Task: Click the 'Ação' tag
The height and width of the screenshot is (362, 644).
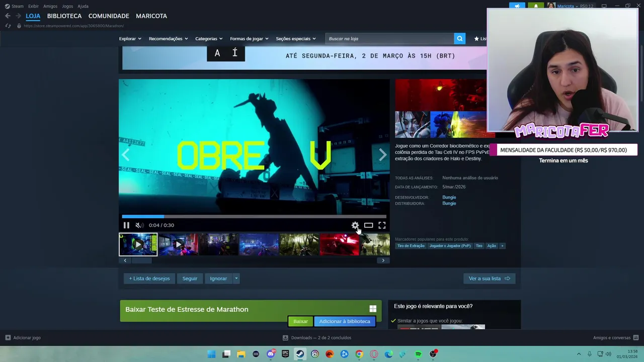Action: (492, 246)
